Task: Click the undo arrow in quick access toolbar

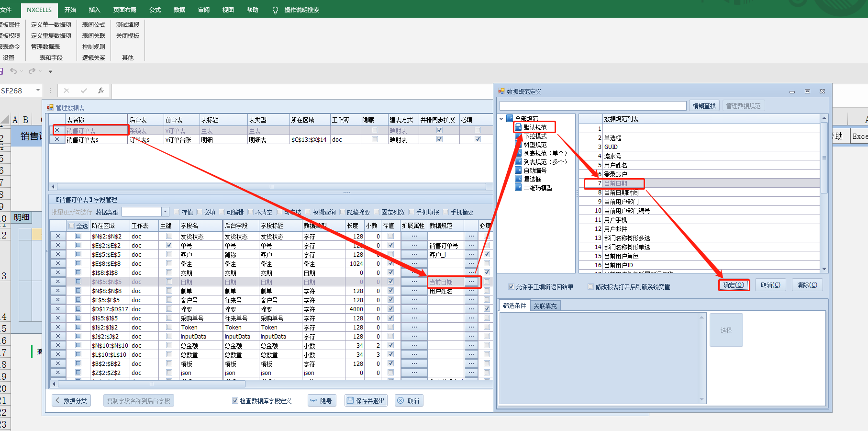Action: click(13, 71)
